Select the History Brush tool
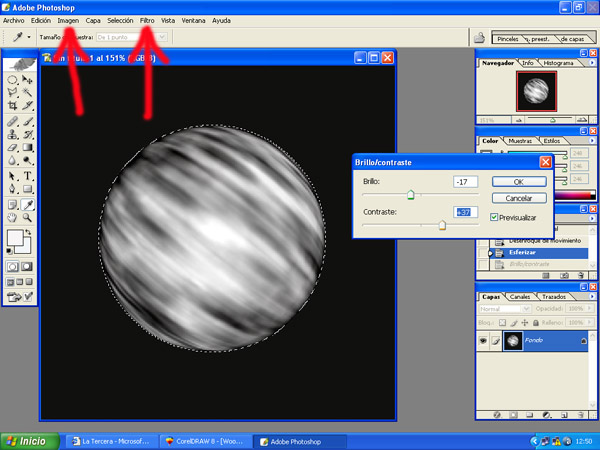This screenshot has width=600, height=450. tap(27, 135)
